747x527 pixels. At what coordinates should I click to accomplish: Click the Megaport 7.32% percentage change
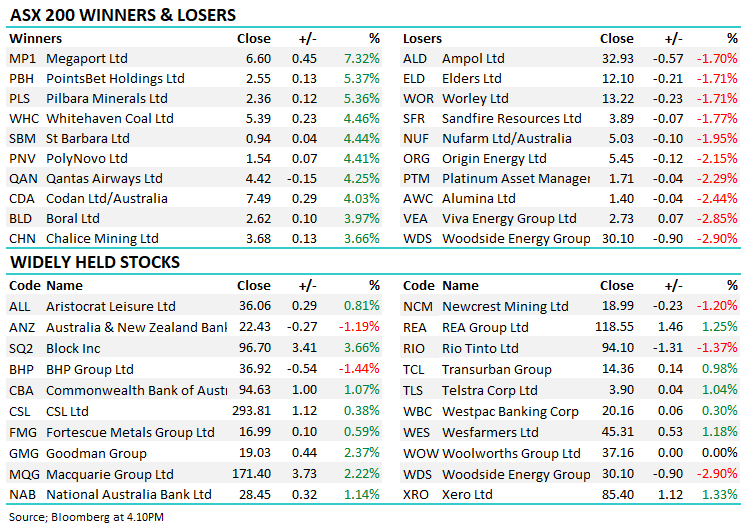(362, 59)
